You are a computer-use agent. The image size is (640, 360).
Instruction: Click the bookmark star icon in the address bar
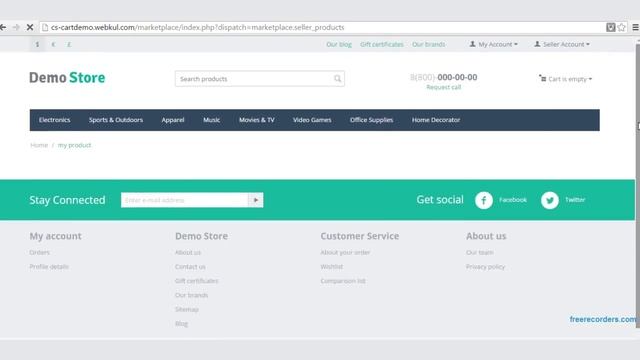(x=621, y=27)
